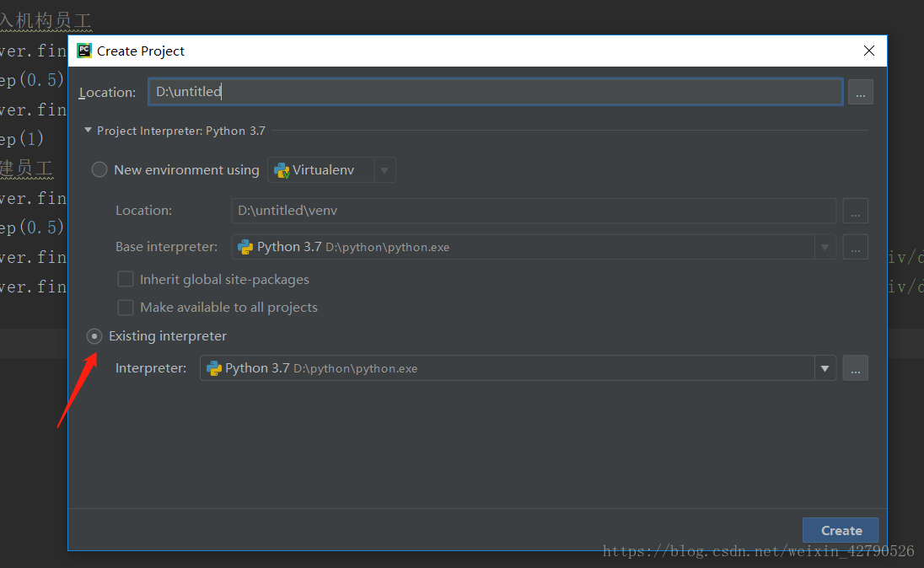
Task: Click the Python icon in the Base interpreter field
Action: [245, 248]
